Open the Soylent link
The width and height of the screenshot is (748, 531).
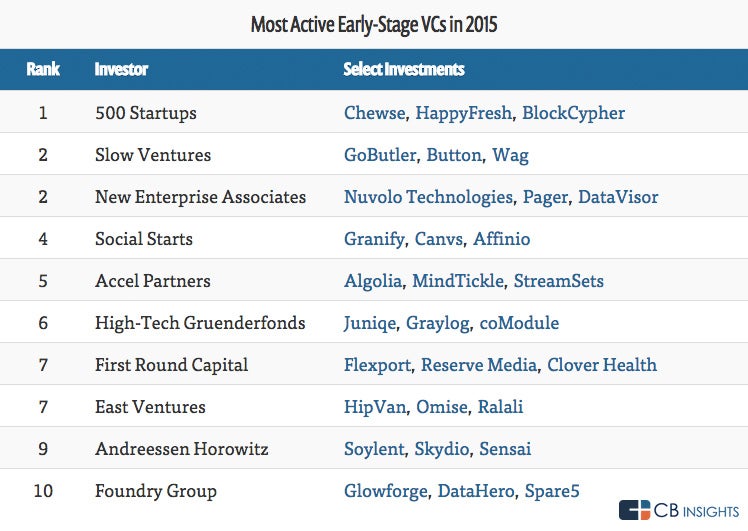(x=374, y=449)
